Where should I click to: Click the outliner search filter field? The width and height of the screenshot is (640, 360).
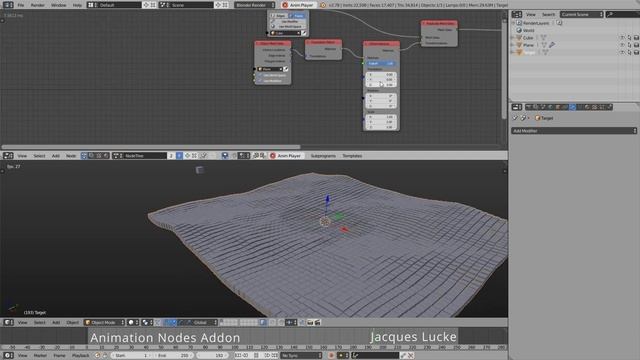(623, 14)
